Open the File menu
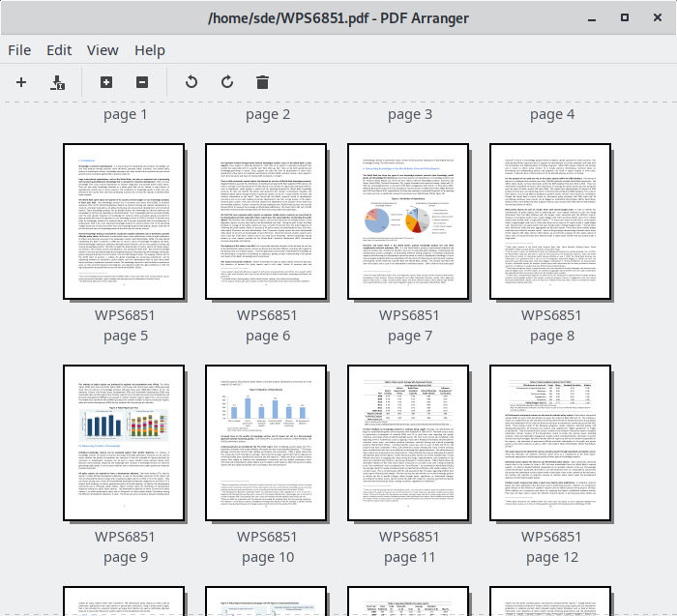The height and width of the screenshot is (616, 677). click(x=19, y=50)
